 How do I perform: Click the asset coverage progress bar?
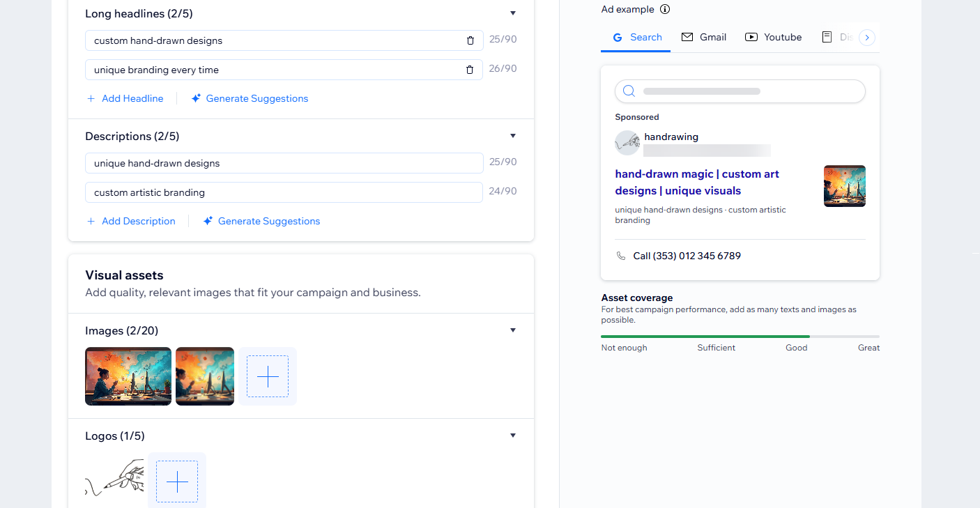(x=740, y=335)
